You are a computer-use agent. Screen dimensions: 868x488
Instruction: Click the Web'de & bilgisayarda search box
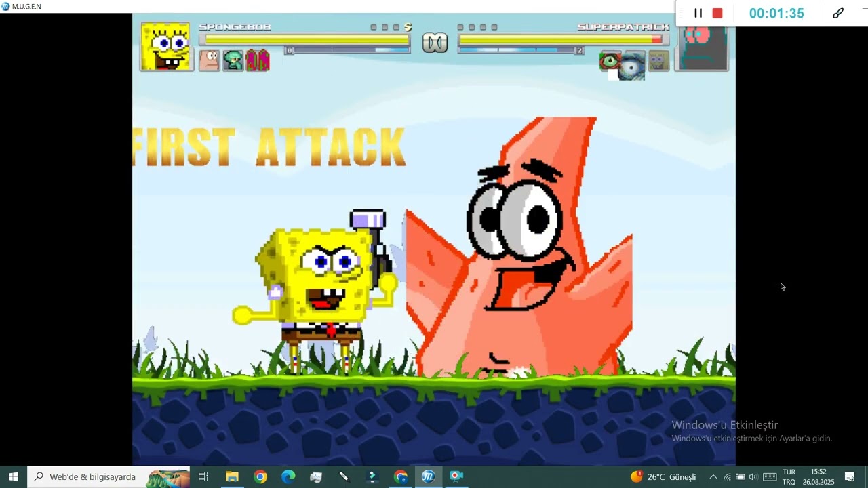point(109,476)
